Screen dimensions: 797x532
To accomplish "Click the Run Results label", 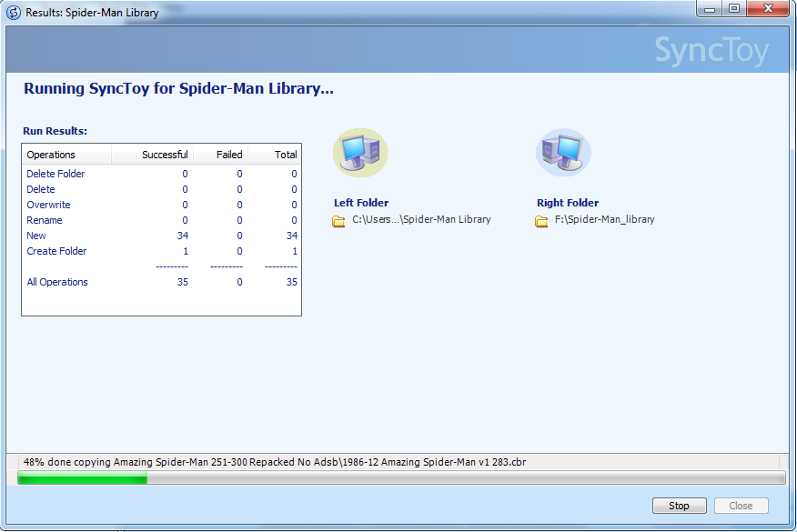I will [x=55, y=131].
